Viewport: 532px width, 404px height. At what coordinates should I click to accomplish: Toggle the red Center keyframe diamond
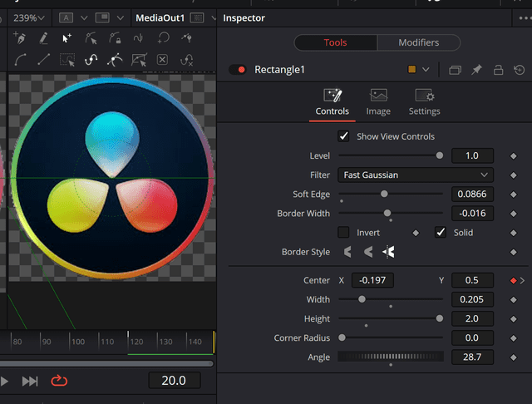[513, 280]
